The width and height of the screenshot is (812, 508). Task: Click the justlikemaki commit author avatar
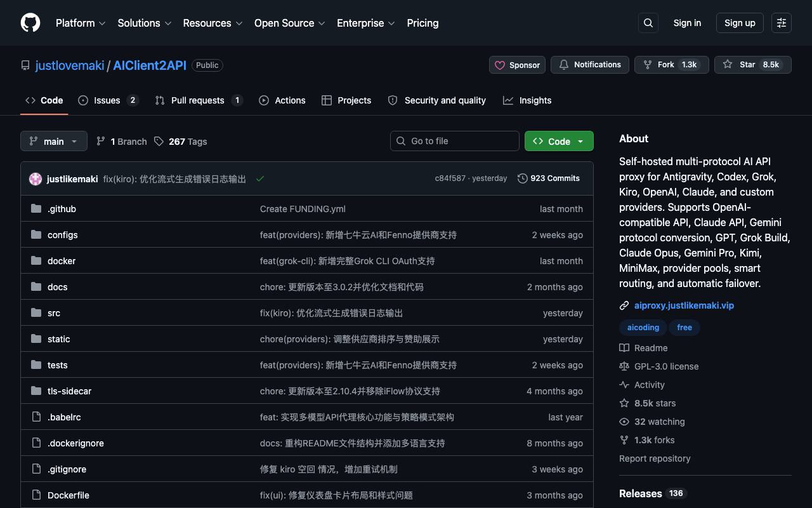coord(36,179)
